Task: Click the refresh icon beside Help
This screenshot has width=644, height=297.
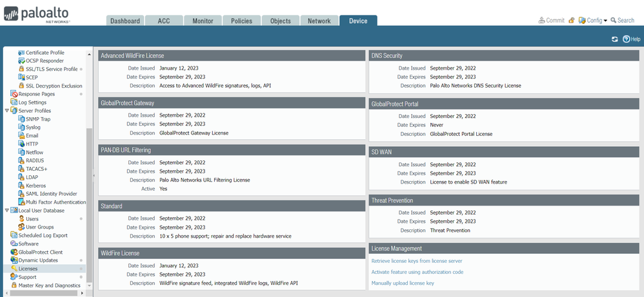Action: coord(614,39)
